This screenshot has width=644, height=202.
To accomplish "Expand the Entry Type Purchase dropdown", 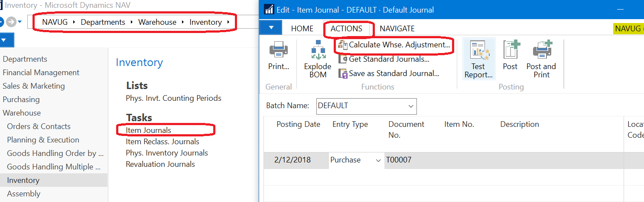I will click(x=378, y=160).
